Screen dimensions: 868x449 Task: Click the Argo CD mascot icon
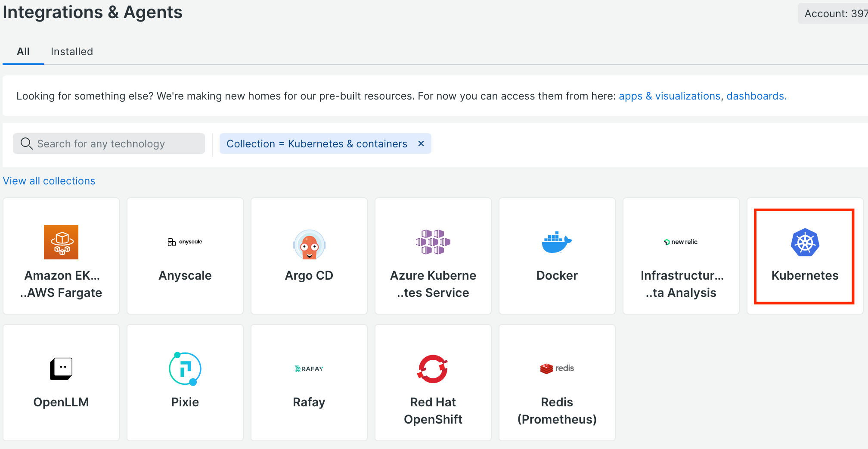click(x=309, y=244)
